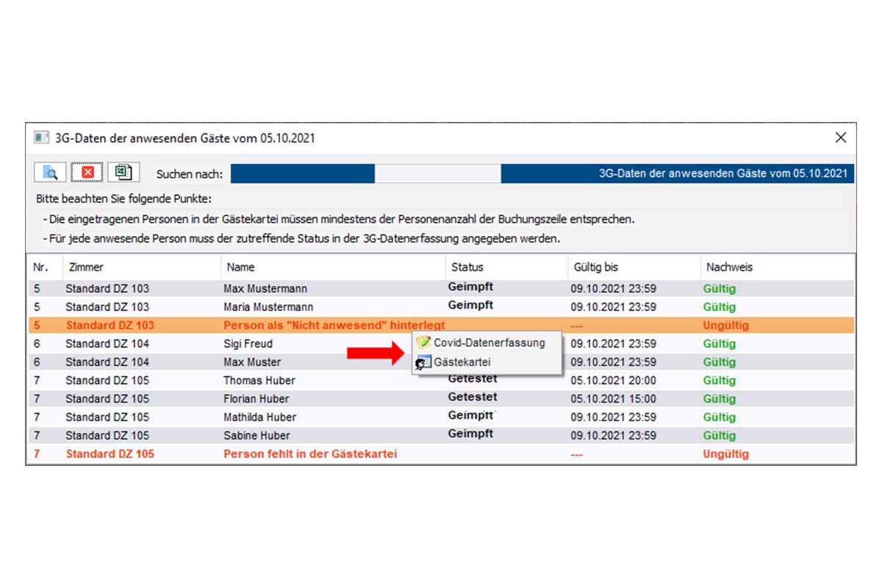Click the Suchen nach search field
This screenshot has width=882, height=588.
click(x=438, y=174)
